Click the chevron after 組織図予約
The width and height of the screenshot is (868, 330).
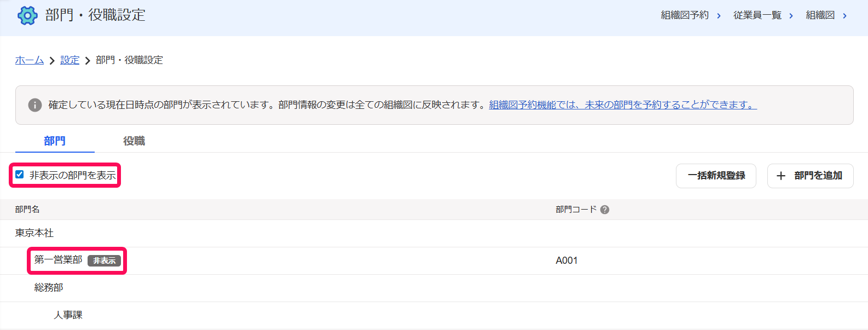(x=719, y=16)
